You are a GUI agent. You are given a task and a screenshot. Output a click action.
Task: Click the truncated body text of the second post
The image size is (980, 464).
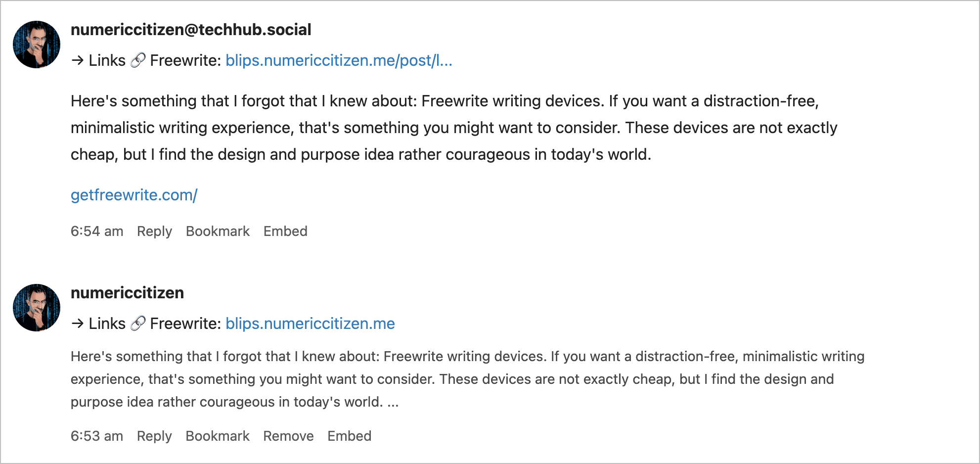(x=445, y=379)
